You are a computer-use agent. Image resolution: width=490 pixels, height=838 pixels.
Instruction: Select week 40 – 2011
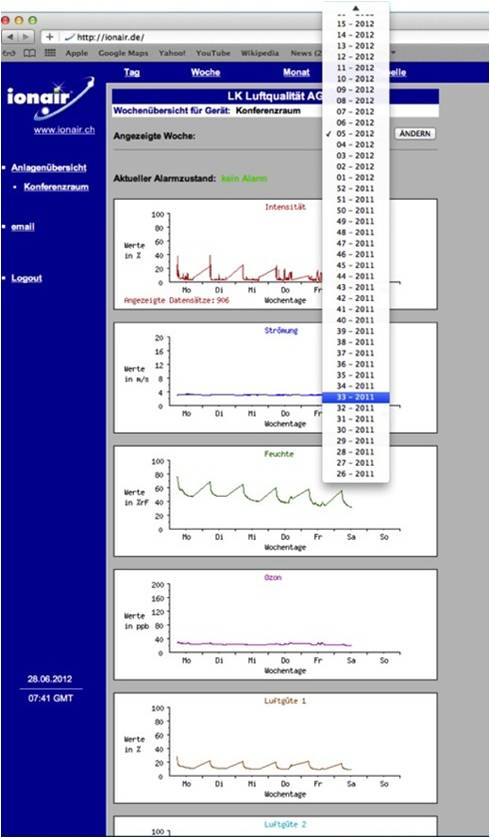[356, 320]
